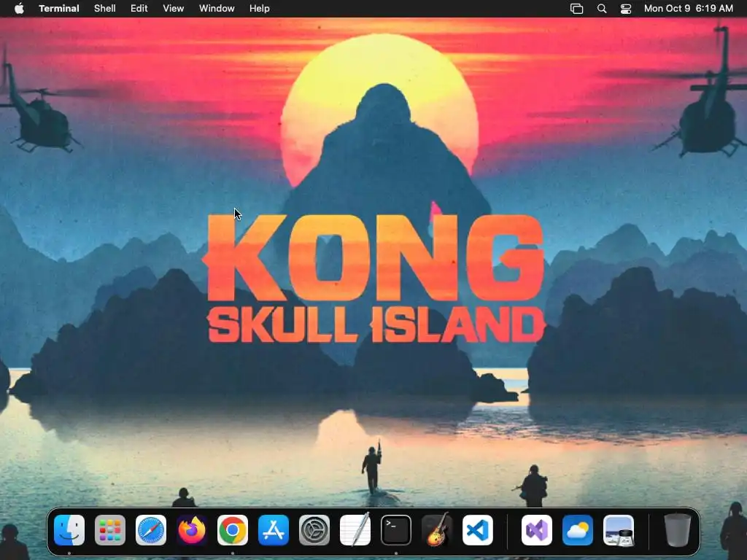
Task: Open Visual Studio Code from Dock
Action: (x=478, y=530)
